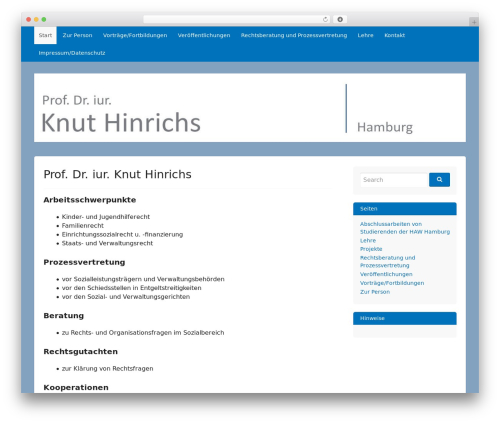Open the Lehre menu item in navigation

click(366, 35)
